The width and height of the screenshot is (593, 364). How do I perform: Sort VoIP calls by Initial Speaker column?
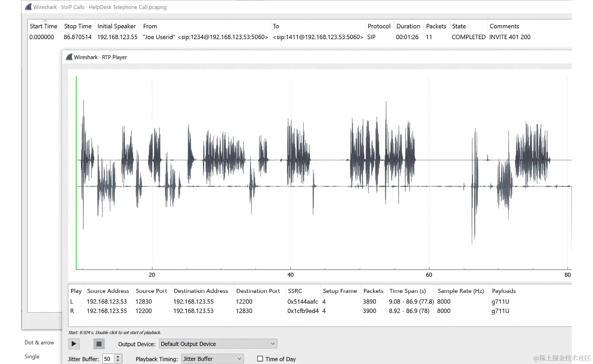click(x=116, y=26)
